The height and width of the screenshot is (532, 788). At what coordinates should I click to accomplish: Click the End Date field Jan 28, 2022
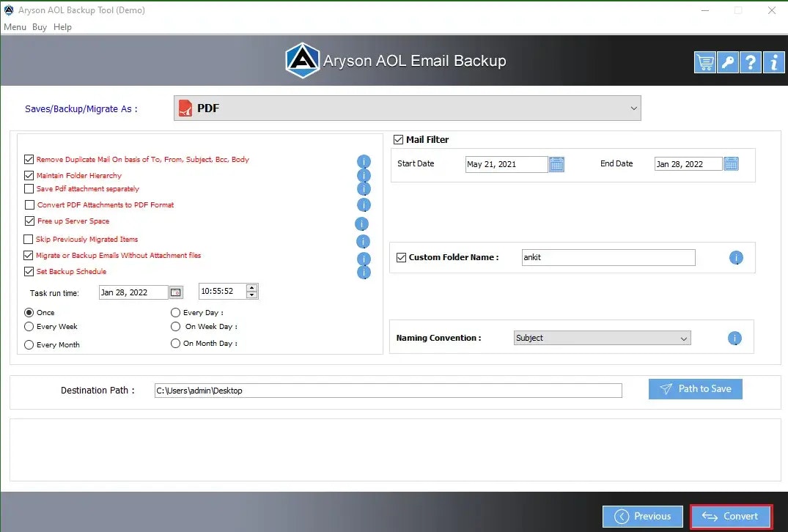(x=688, y=163)
